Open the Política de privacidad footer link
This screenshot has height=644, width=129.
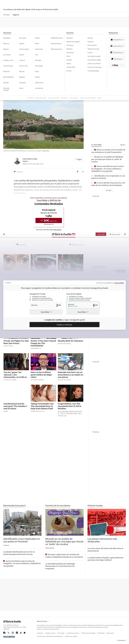point(88,633)
